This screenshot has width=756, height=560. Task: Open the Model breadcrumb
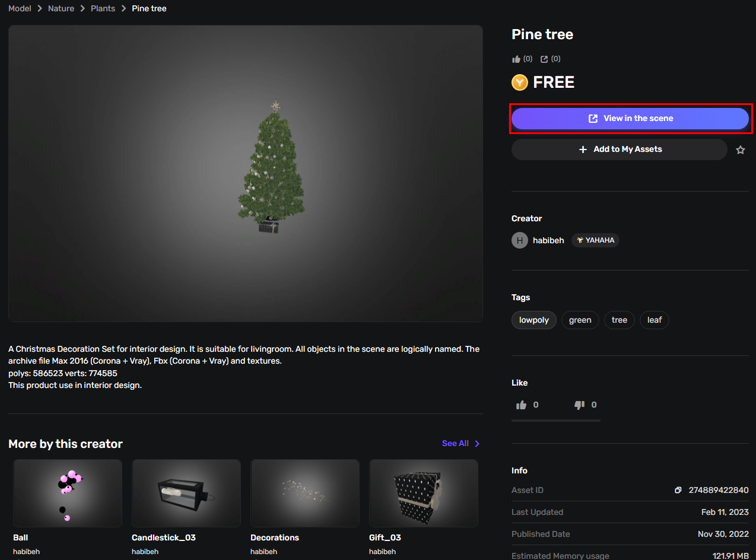point(20,9)
